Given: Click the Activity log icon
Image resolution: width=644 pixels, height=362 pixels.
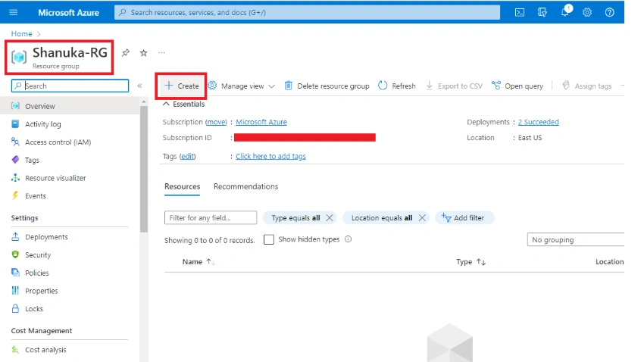Looking at the screenshot, I should (x=15, y=124).
